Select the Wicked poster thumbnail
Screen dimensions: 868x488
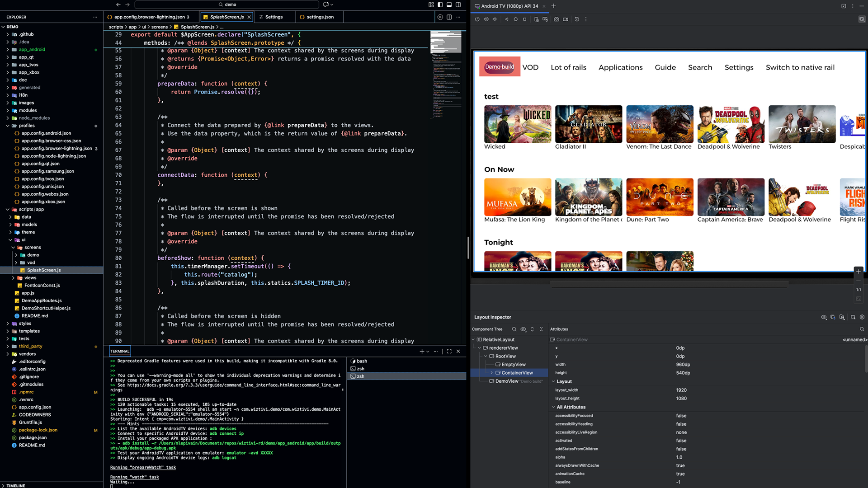tap(517, 124)
